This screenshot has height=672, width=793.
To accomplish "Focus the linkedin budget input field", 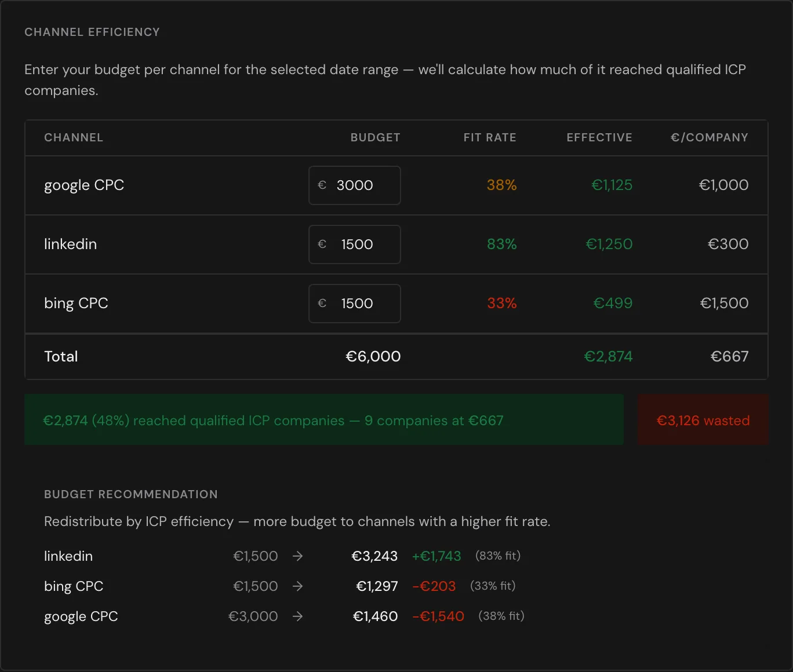I will pyautogui.click(x=355, y=244).
